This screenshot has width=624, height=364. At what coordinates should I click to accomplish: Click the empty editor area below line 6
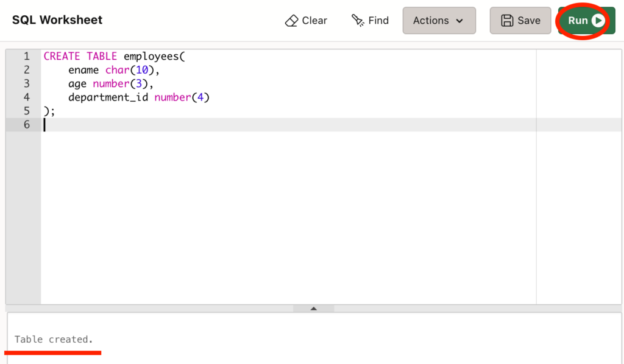[x=286, y=213]
